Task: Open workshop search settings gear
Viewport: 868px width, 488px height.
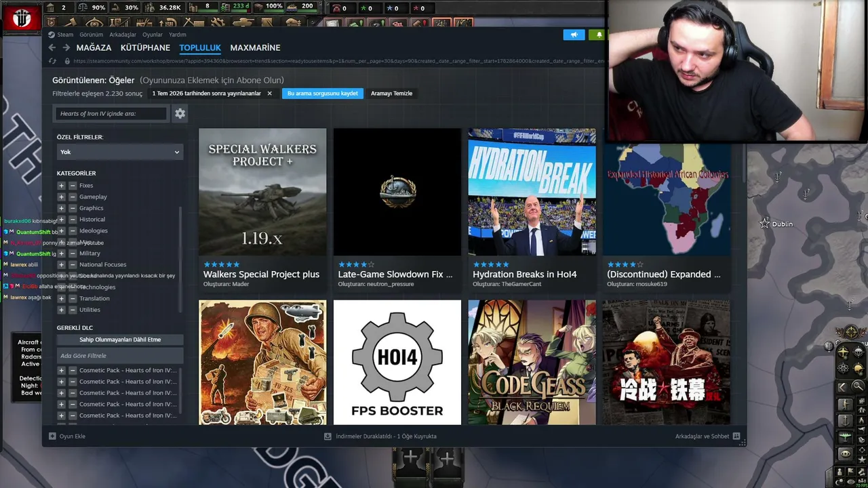Action: 180,113
